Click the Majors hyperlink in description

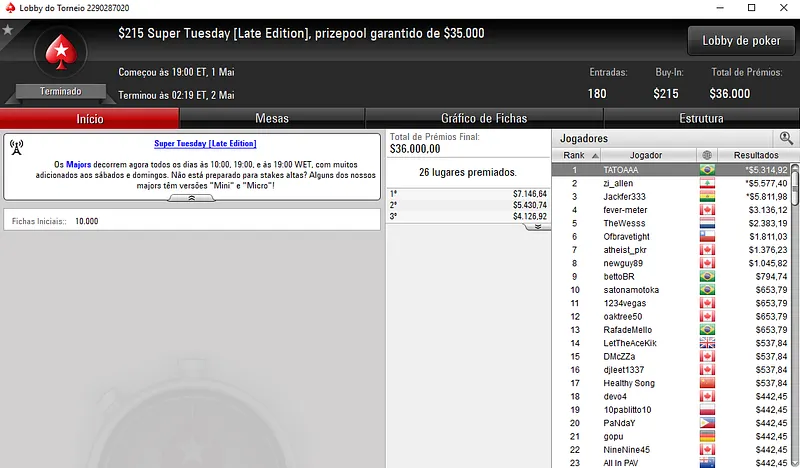[79, 164]
